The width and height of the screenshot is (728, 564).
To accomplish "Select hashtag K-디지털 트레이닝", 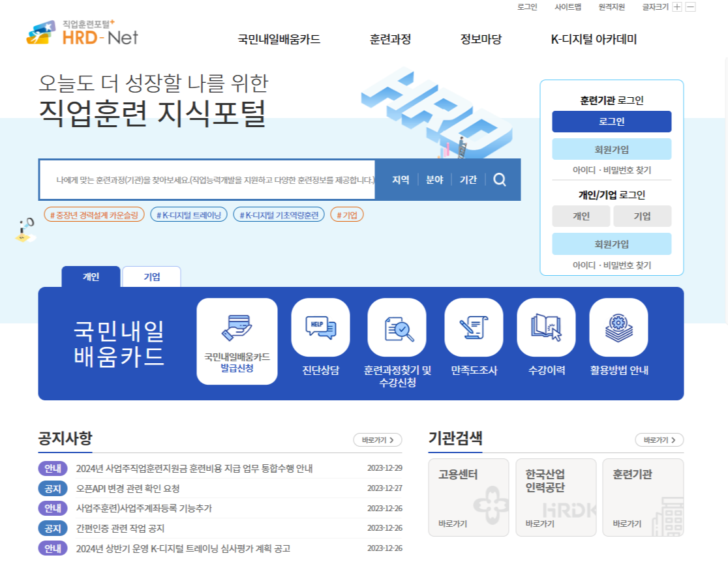I will pyautogui.click(x=189, y=215).
